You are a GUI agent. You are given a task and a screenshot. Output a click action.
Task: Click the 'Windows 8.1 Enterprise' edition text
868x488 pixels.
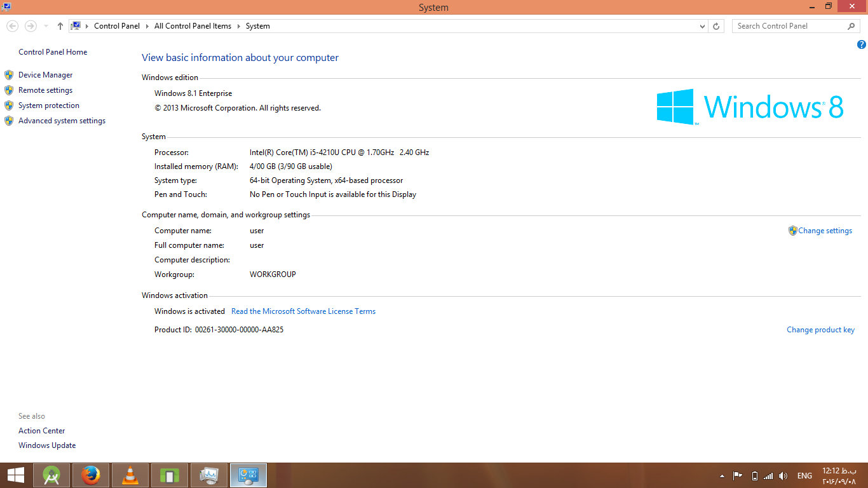click(x=193, y=93)
